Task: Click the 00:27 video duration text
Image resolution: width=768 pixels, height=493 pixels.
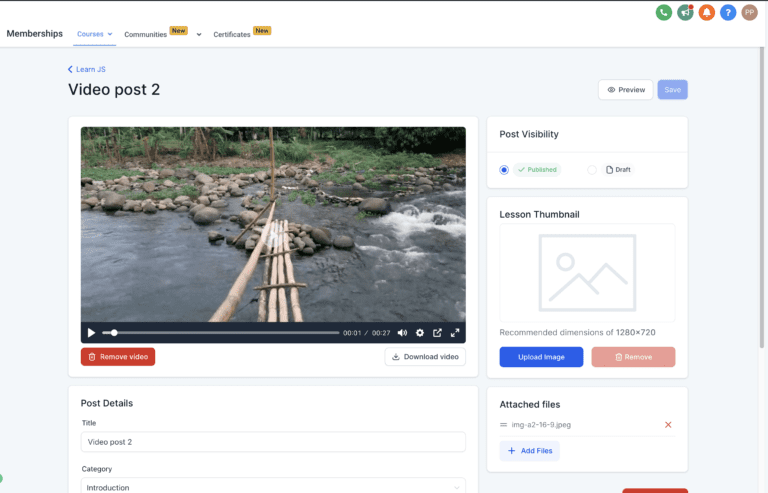Action: pos(381,333)
